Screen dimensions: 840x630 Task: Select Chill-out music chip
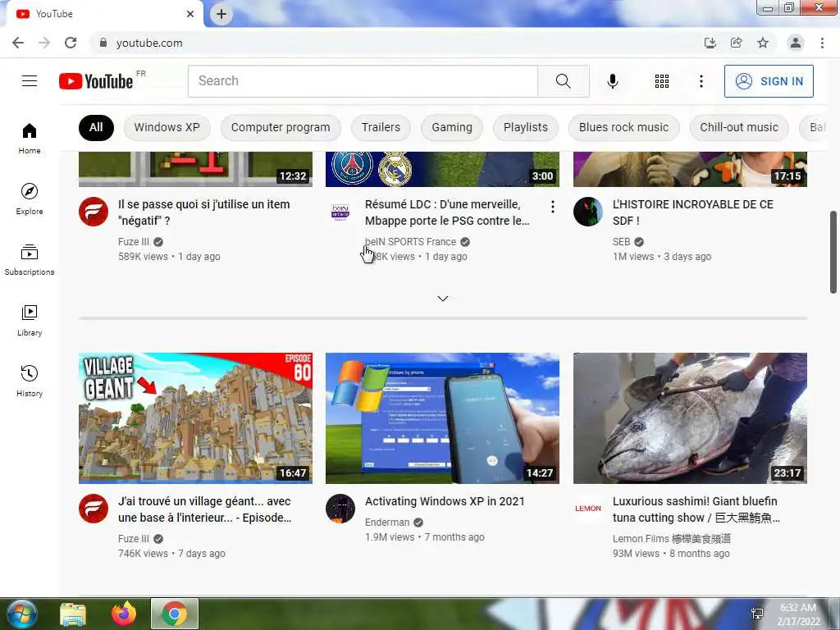pos(739,127)
